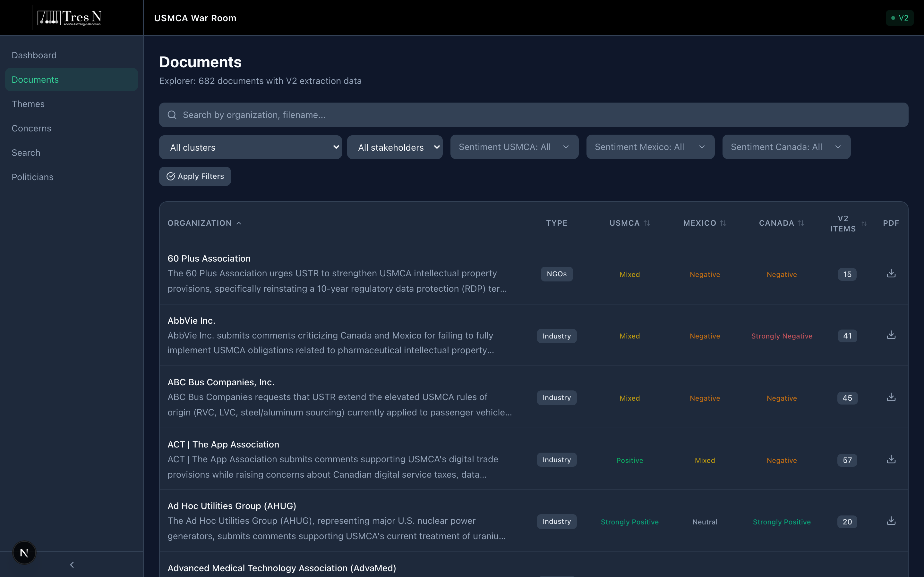Sort the table by Mexico sentiment
The height and width of the screenshot is (577, 924).
click(x=705, y=223)
